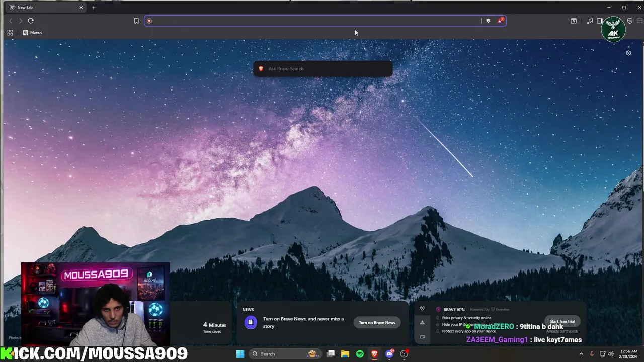Close the New Tab tab
Screen dimensions: 644x362
81,7
